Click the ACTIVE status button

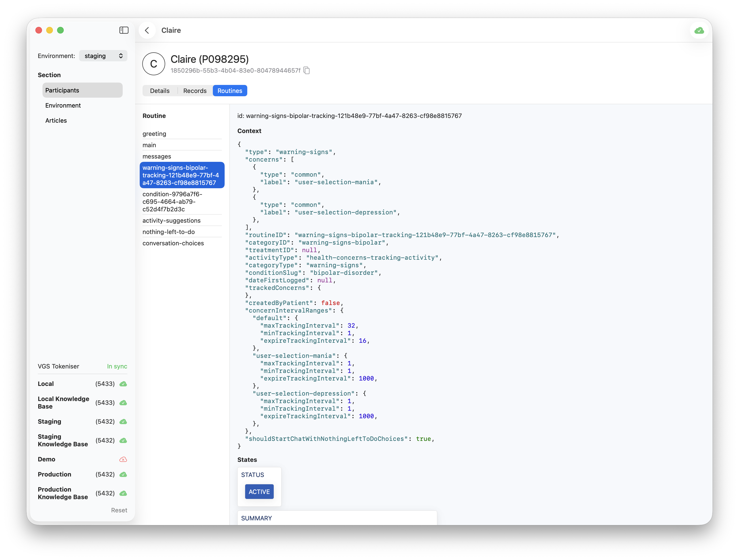click(259, 492)
